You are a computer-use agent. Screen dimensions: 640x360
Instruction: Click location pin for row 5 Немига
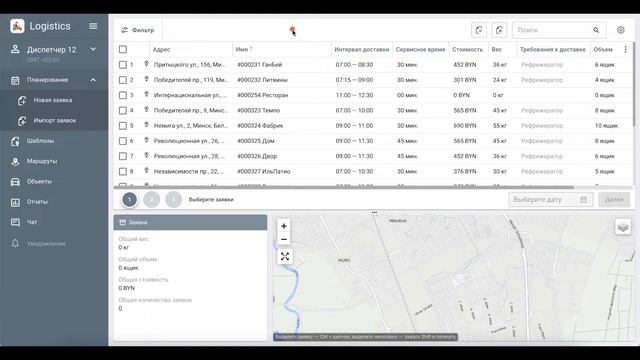click(x=146, y=125)
